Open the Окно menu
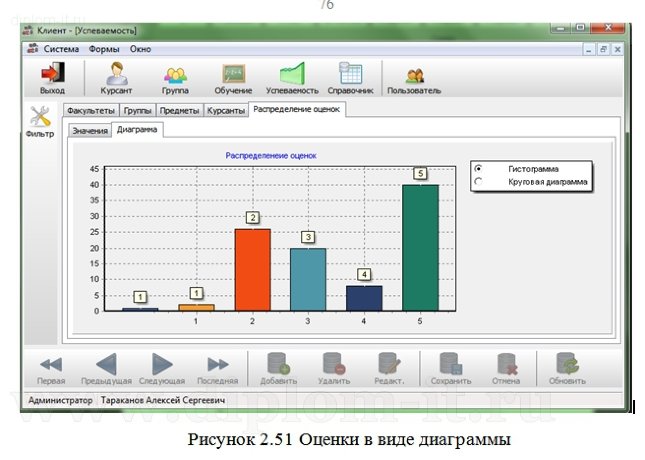 pyautogui.click(x=141, y=49)
